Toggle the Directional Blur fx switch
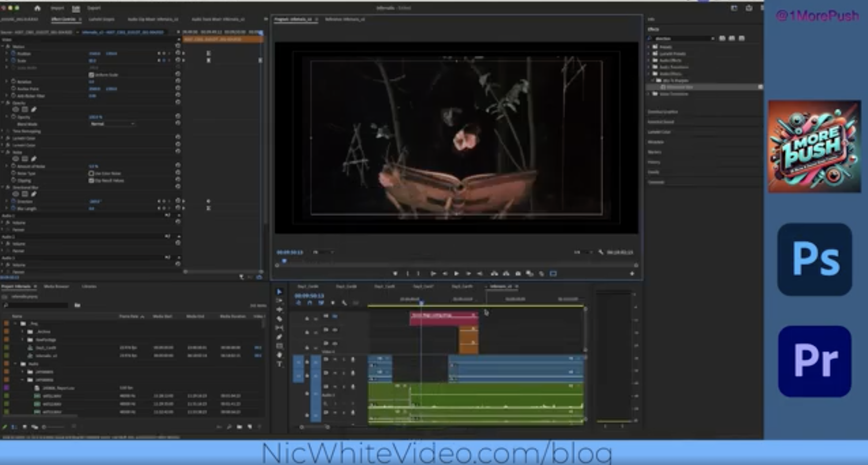This screenshot has height=465, width=868. point(8,187)
